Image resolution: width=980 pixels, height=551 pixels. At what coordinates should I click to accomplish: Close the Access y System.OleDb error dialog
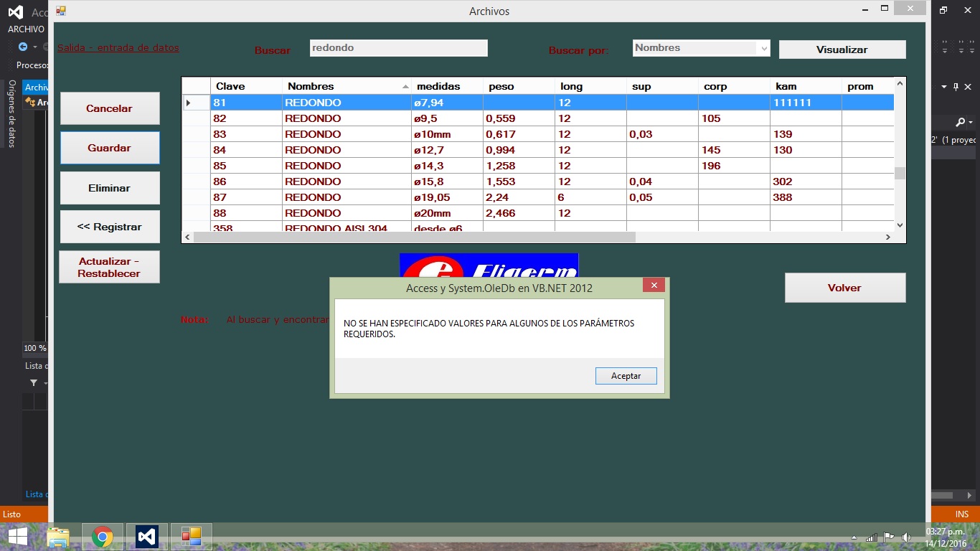tap(653, 286)
